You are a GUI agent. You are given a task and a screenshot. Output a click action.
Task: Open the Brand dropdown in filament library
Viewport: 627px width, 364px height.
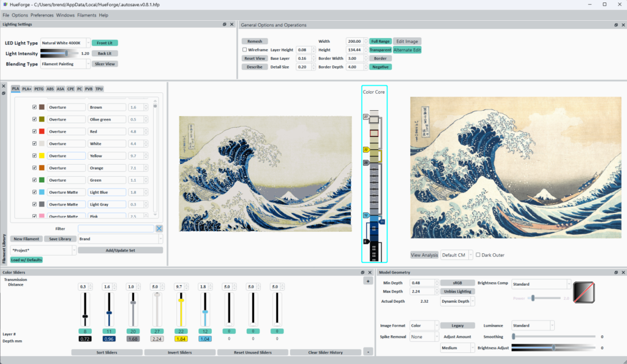pos(121,239)
